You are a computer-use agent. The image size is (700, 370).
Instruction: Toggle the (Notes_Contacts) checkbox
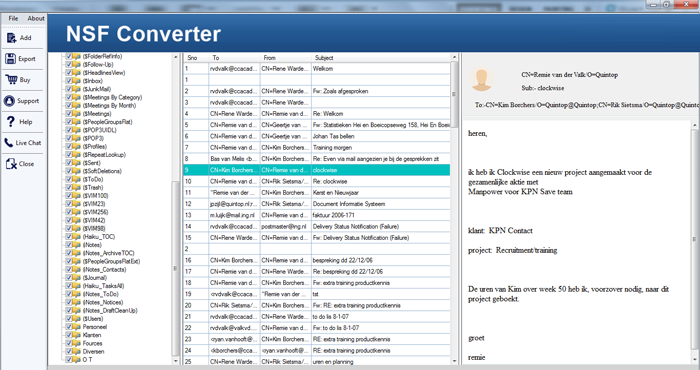coord(69,270)
